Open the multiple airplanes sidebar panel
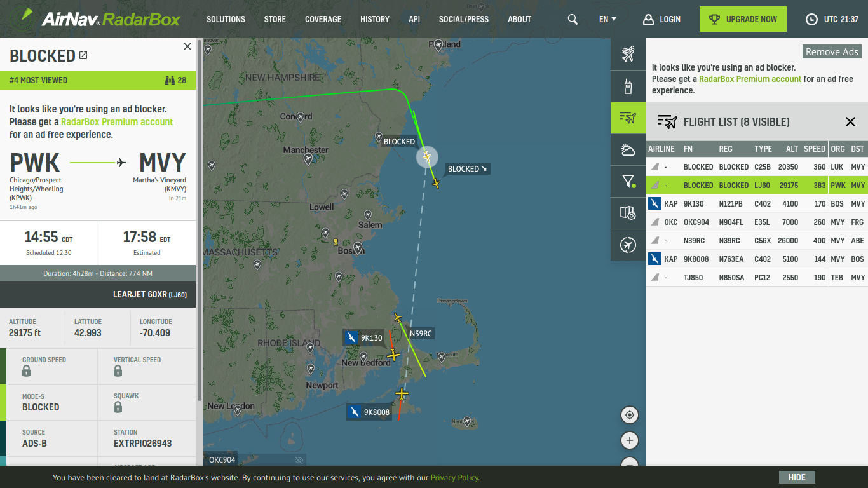This screenshot has width=868, height=488. click(628, 54)
